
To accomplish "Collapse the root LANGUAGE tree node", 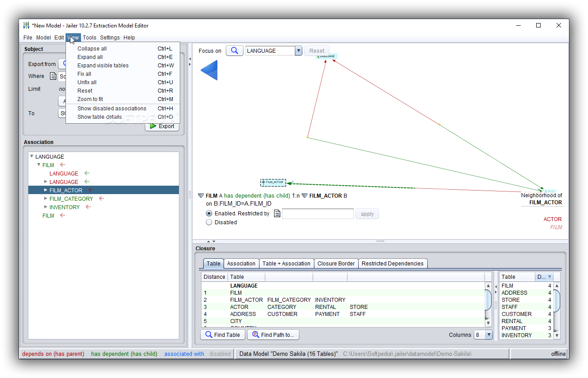I will point(32,156).
